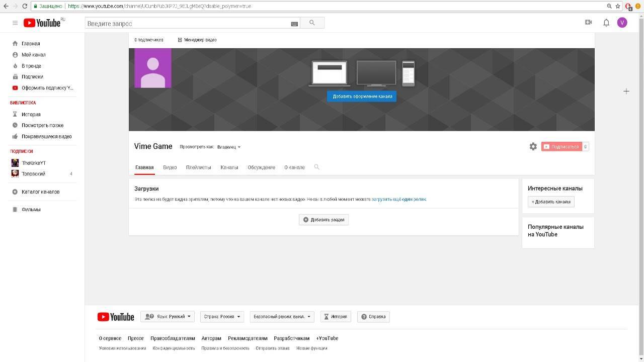This screenshot has height=362, width=644.
Task: Expand the Владелец view-as dropdown
Action: pos(229,147)
